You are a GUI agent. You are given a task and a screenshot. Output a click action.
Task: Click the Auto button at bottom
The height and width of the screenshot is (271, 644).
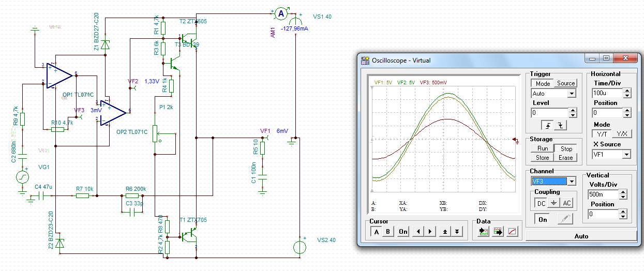tap(581, 236)
